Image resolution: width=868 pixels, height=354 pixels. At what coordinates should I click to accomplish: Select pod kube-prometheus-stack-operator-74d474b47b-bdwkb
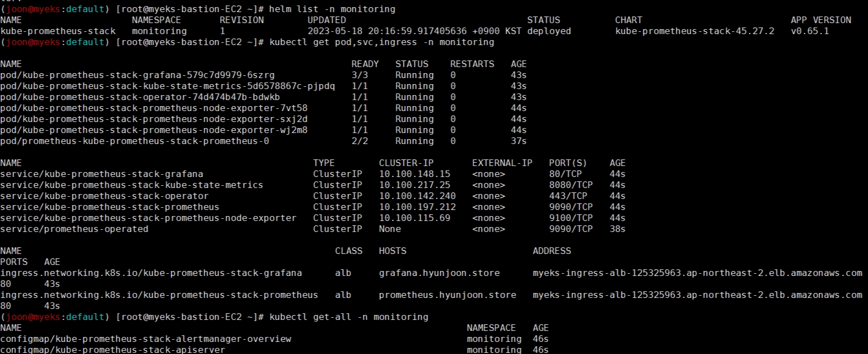click(140, 97)
